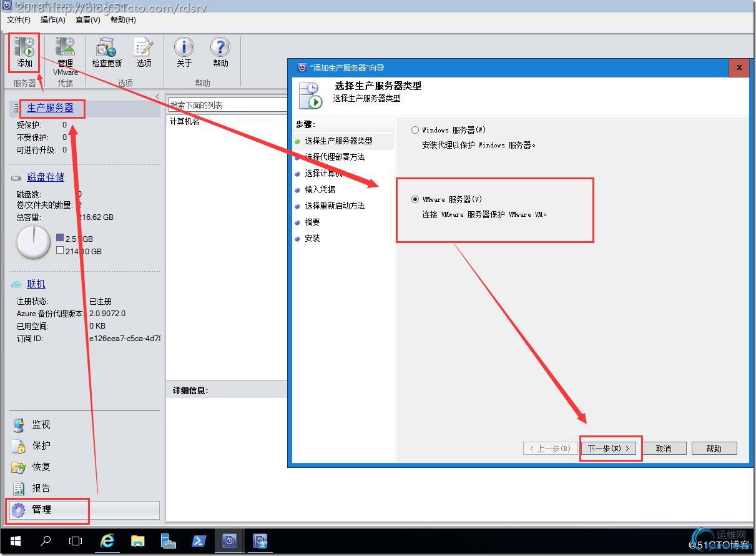The width and height of the screenshot is (756, 556).
Task: Click wizard step 输入凭据
Action: click(x=320, y=189)
